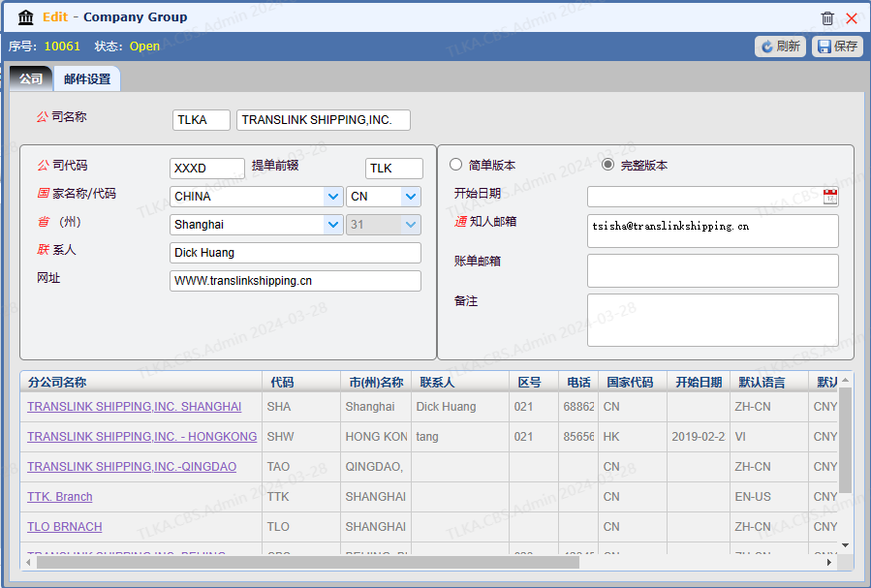Click the 公司代码 XXXD field

[x=207, y=169]
